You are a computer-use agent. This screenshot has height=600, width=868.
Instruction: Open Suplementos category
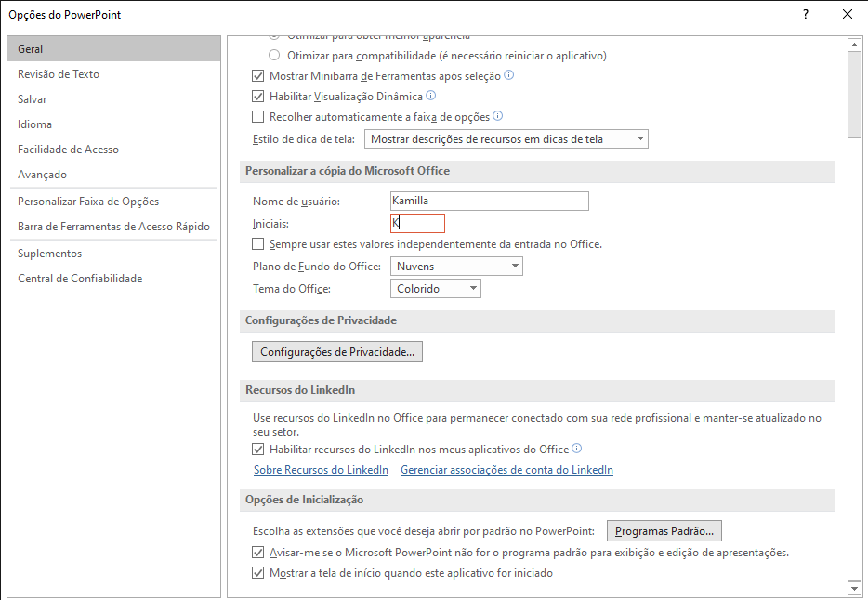point(113,254)
